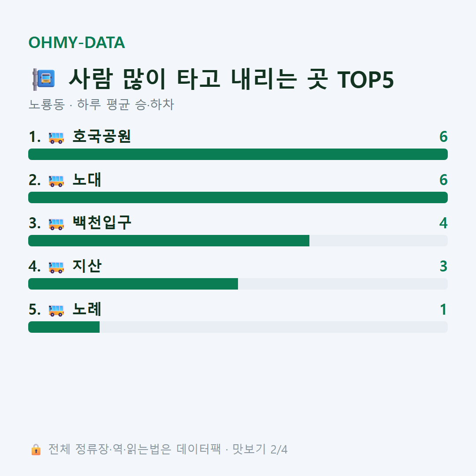Click the bus icon beside 호국공원
Image resolution: width=476 pixels, height=476 pixels.
point(56,138)
